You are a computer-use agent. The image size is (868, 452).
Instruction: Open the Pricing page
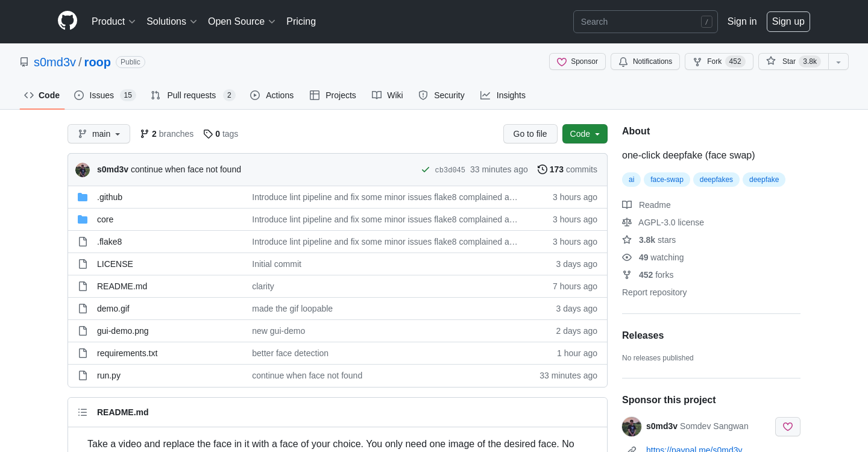click(301, 22)
